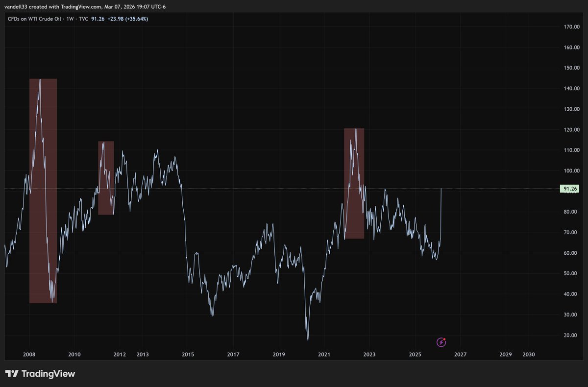This screenshot has width=588, height=387.
Task: Click the 2019 time axis label
Action: [x=279, y=354]
